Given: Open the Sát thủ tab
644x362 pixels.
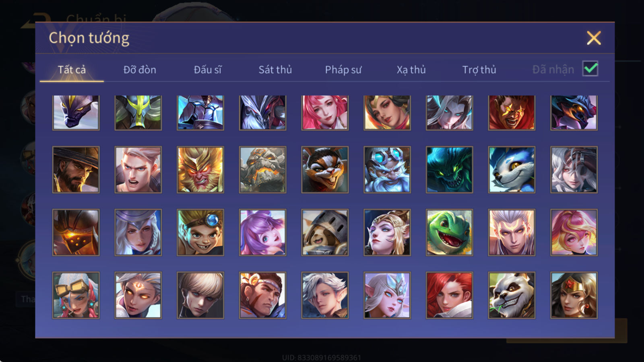Looking at the screenshot, I should pos(275,70).
